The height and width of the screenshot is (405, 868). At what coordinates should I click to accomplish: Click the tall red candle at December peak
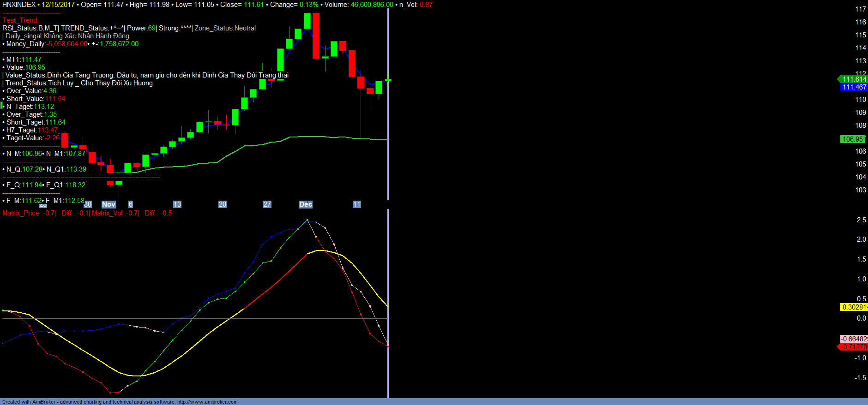[316, 36]
